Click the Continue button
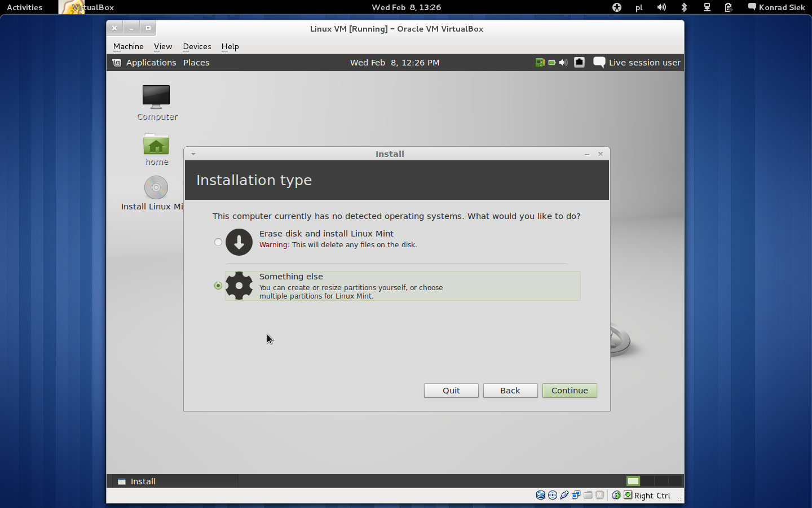The height and width of the screenshot is (508, 812). tap(570, 391)
